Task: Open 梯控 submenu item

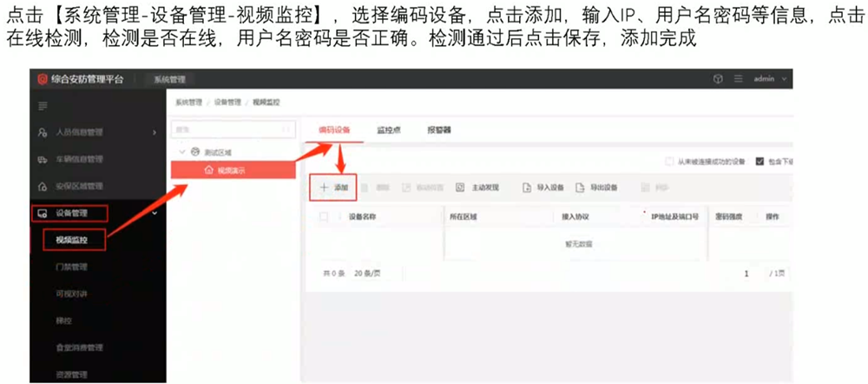Action: 63,321
